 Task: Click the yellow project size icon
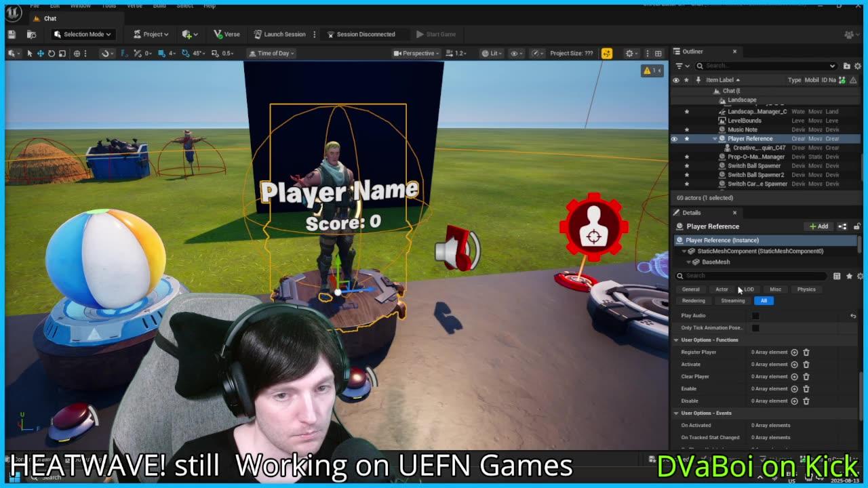pyautogui.click(x=606, y=54)
